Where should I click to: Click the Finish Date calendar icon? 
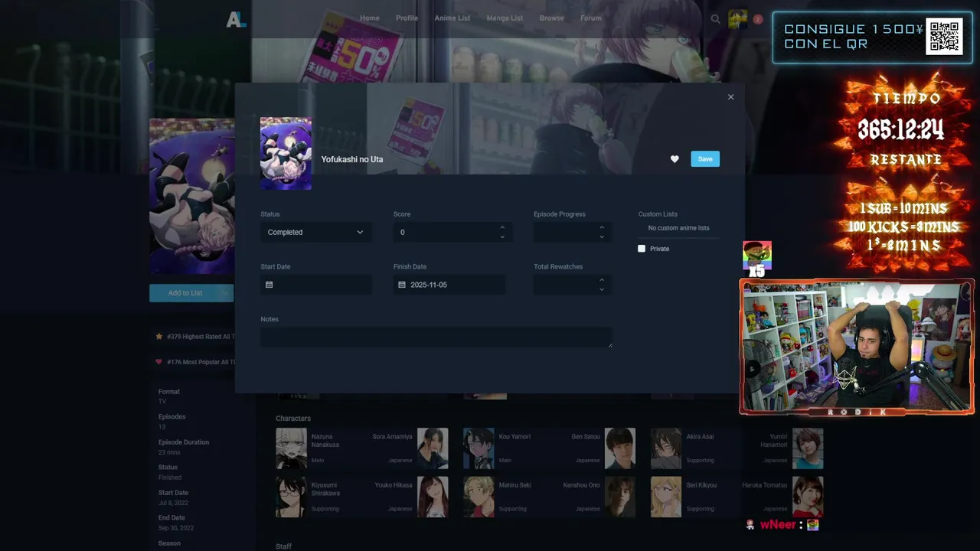click(x=402, y=285)
